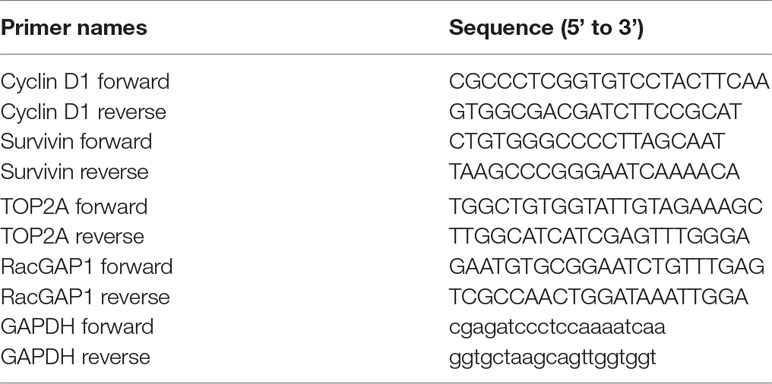Viewport: 772px width, 384px height.
Task: Click the Primer names column header
Action: coord(74,29)
